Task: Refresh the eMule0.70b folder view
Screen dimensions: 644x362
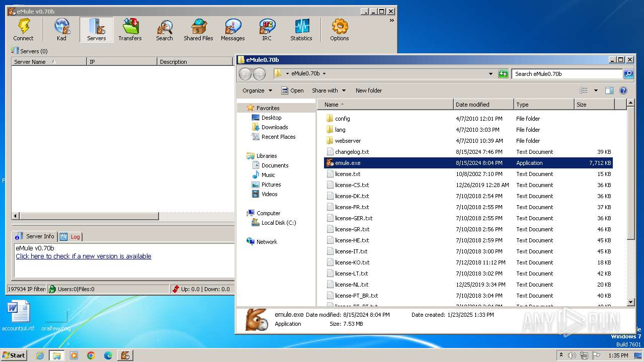Action: coord(503,74)
